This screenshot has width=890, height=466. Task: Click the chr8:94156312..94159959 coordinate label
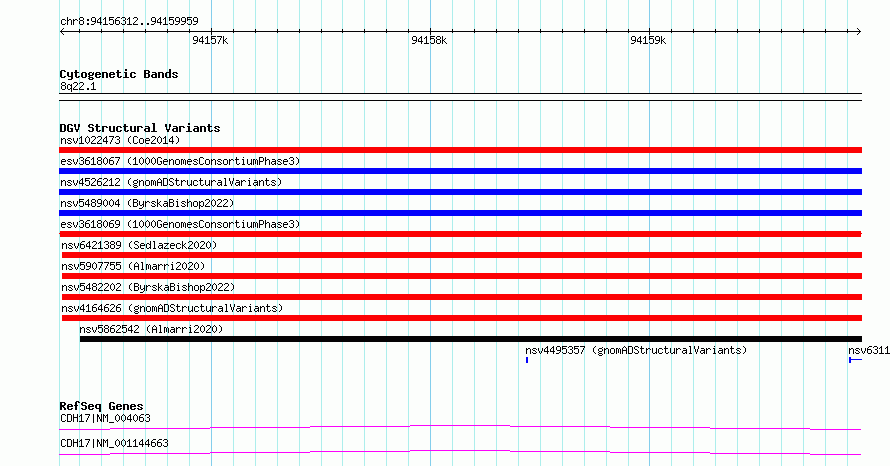(129, 22)
